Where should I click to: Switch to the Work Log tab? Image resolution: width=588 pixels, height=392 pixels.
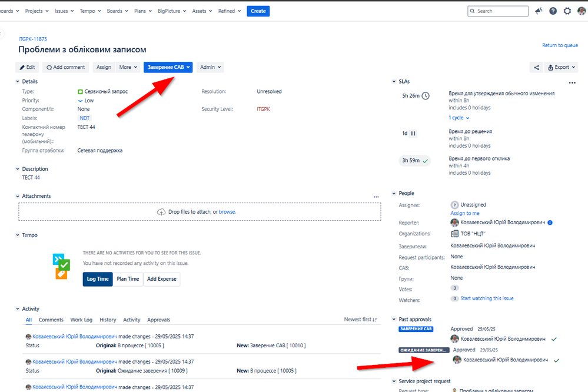tap(81, 320)
